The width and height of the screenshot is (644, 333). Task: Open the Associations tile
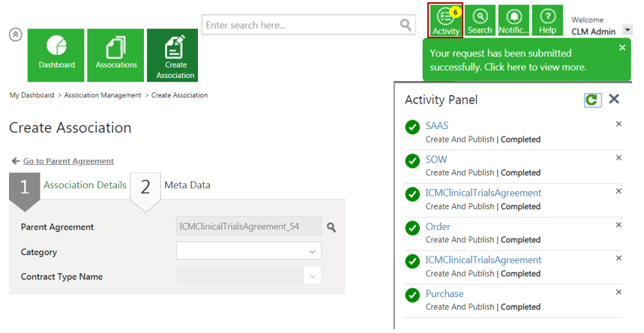[116, 55]
